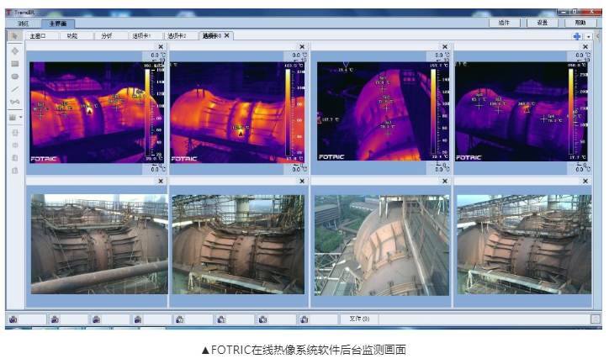Switch to the 主界面 tab
The width and height of the screenshot is (609, 364).
pos(59,24)
